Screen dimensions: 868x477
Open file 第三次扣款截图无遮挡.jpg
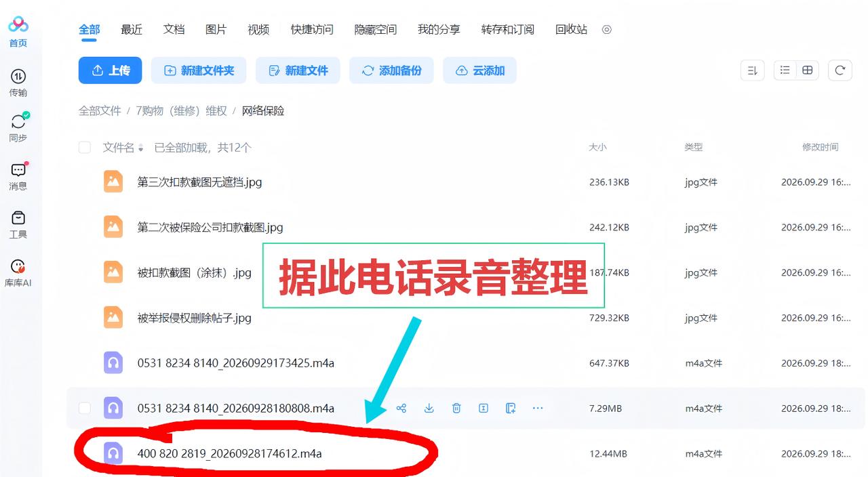coord(199,182)
